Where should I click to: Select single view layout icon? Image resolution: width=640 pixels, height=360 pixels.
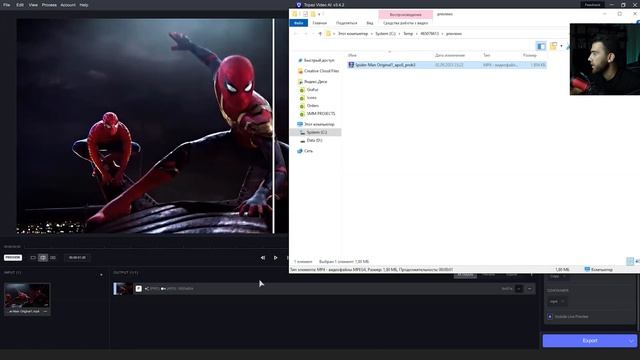(x=33, y=258)
